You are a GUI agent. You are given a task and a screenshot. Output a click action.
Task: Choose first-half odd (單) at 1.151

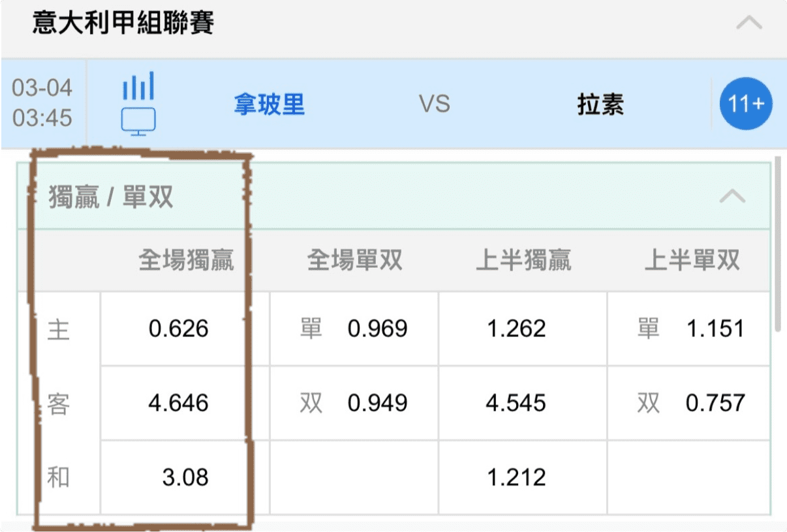(690, 329)
